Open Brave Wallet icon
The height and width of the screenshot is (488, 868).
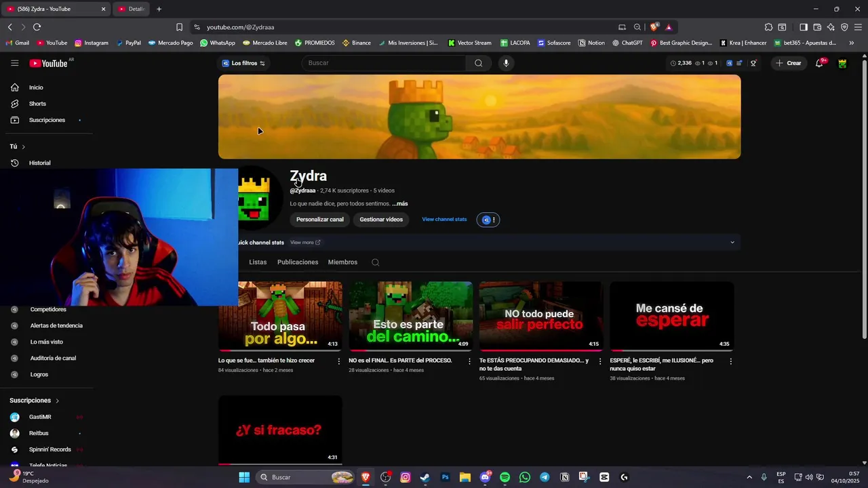click(x=817, y=27)
